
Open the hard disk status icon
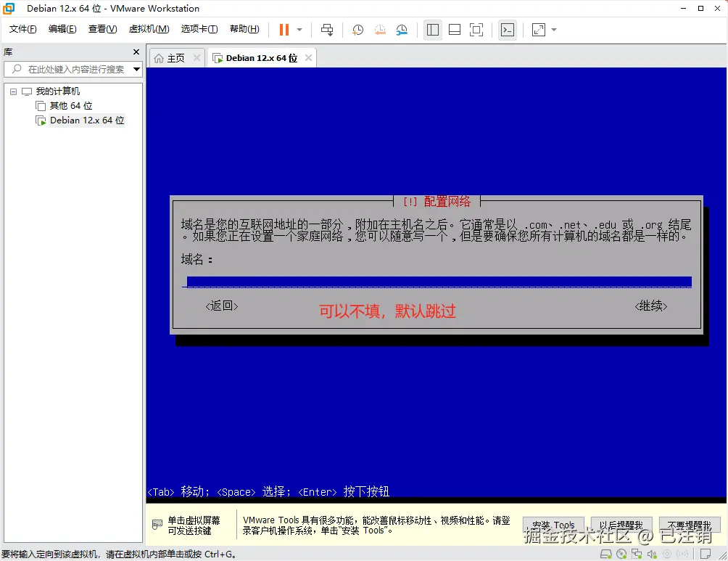606,553
